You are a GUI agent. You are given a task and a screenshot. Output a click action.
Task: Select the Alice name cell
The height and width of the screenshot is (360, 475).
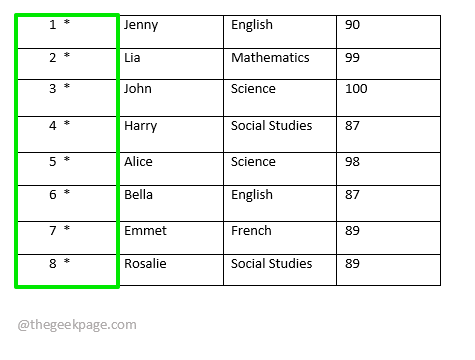[x=171, y=169]
